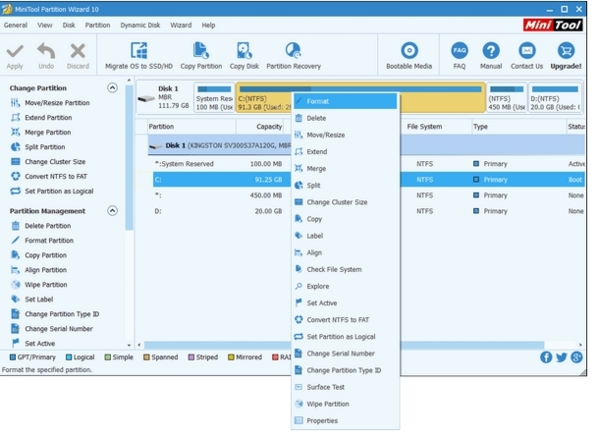Open Bootable Media builder
The image size is (599, 438).
[409, 56]
